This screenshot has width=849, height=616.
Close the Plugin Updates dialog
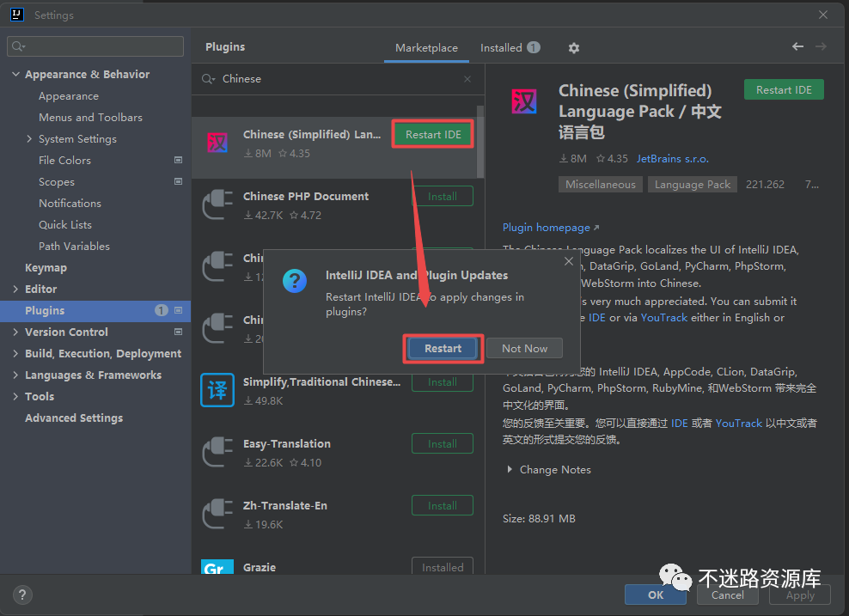pos(568,261)
